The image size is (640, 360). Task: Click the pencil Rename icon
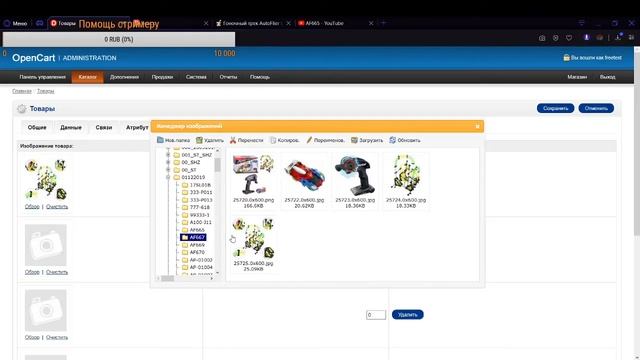pyautogui.click(x=309, y=140)
